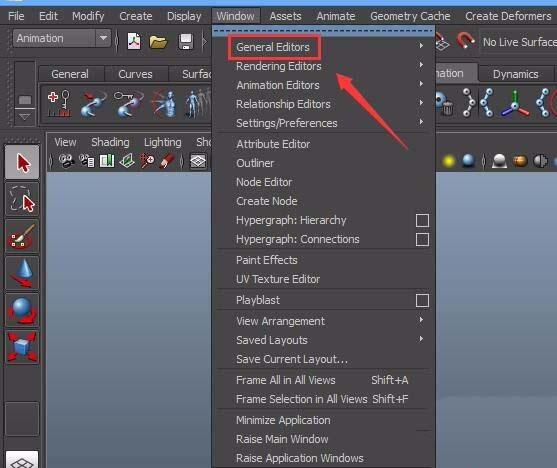Screen dimensions: 557x468
Task: Open the Shading panel menu
Action: [x=110, y=142]
